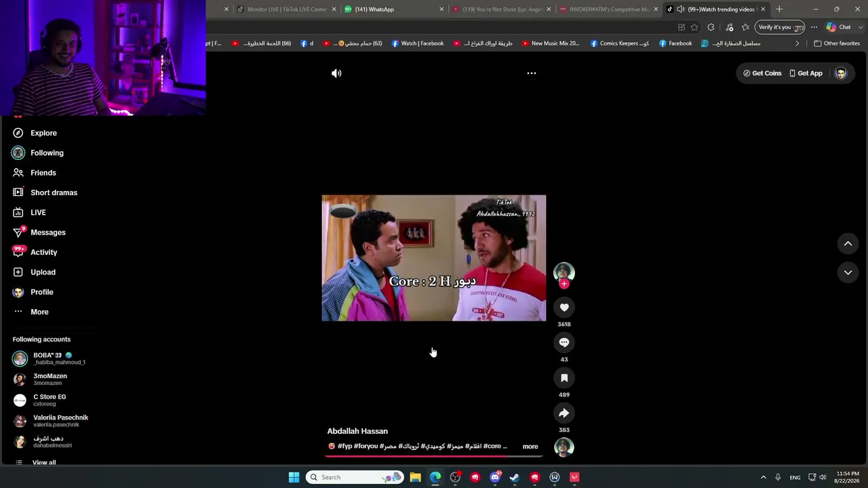Click the Windows taskbar Search box

pos(354,477)
